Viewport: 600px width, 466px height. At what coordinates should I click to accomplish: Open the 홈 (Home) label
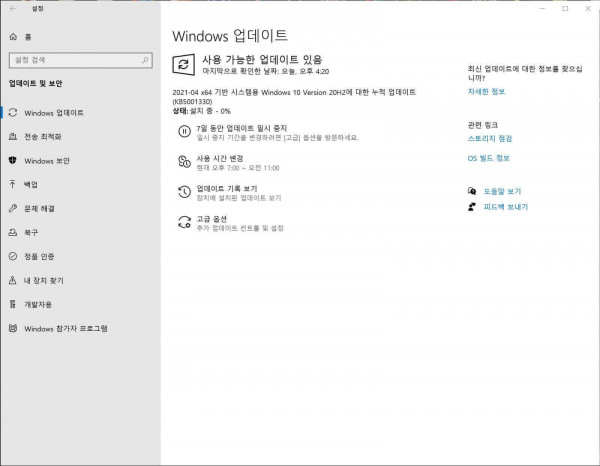tap(28, 37)
